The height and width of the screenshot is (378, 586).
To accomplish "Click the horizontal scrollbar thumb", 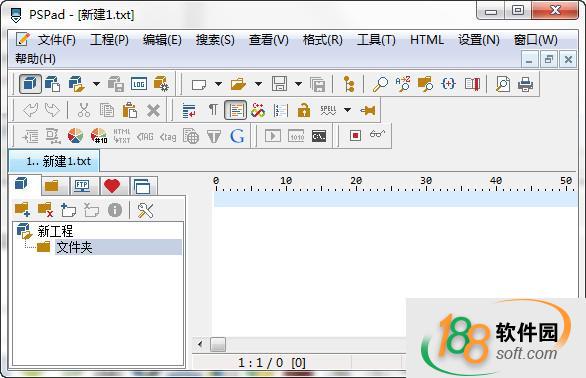I will [218, 344].
